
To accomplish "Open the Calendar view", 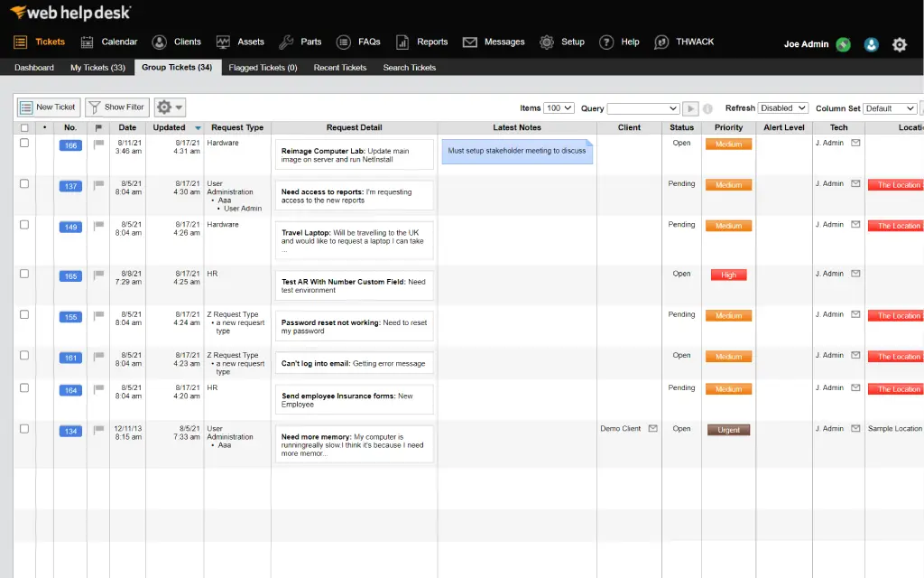I will click(x=118, y=41).
